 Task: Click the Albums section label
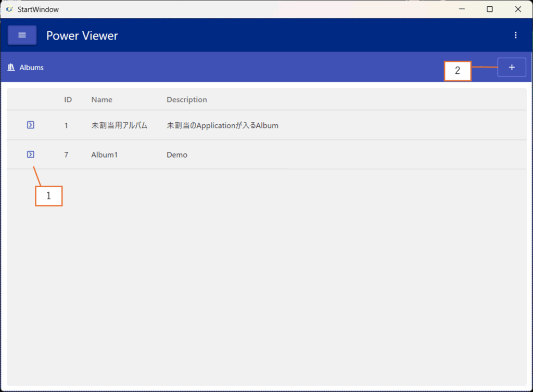click(32, 68)
